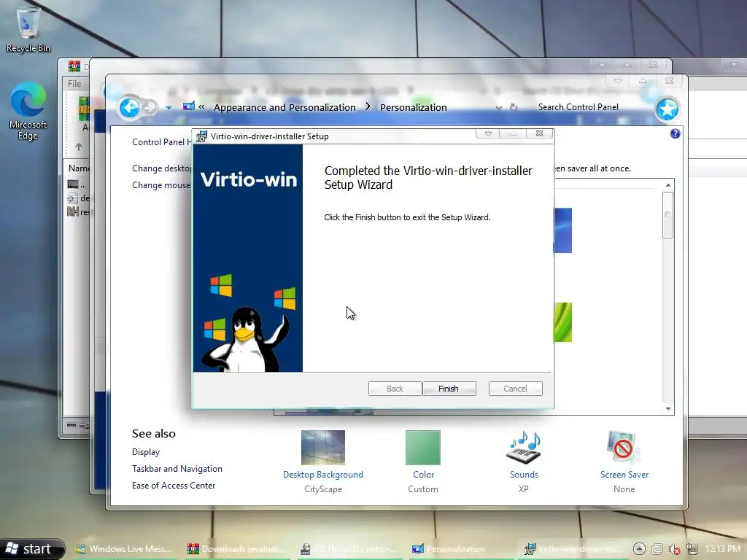This screenshot has height=560, width=747.
Task: Open the Microsoft Edge desktop icon
Action: click(x=28, y=111)
